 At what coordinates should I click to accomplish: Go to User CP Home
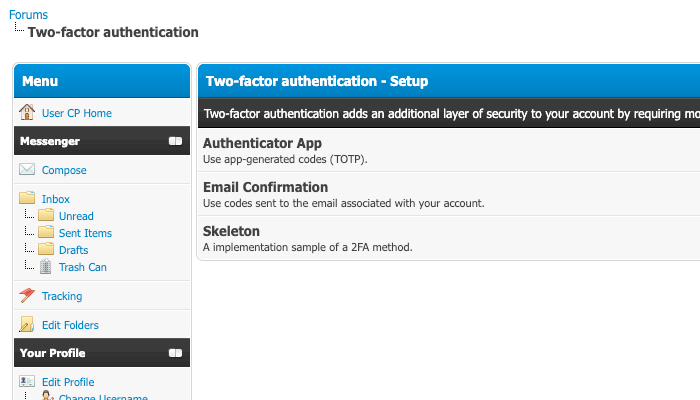coord(77,114)
